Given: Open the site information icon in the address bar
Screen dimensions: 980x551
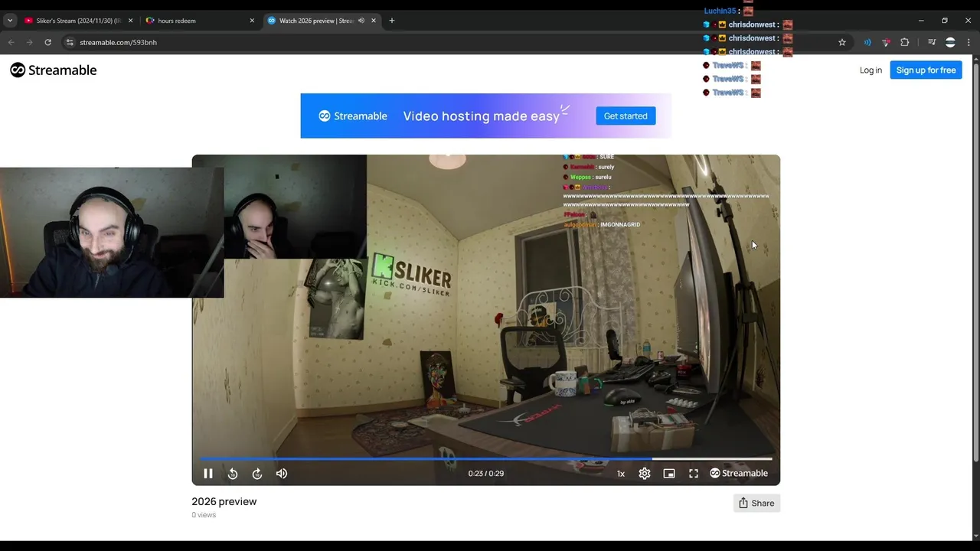Looking at the screenshot, I should (70, 42).
